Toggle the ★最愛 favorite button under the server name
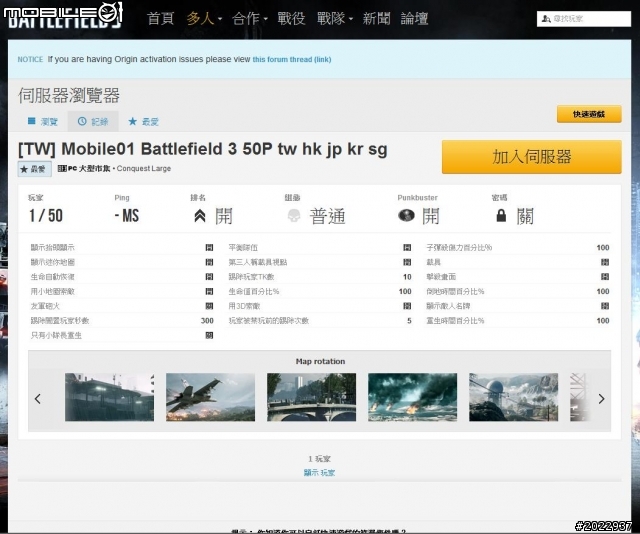This screenshot has width=640, height=534. click(34, 169)
